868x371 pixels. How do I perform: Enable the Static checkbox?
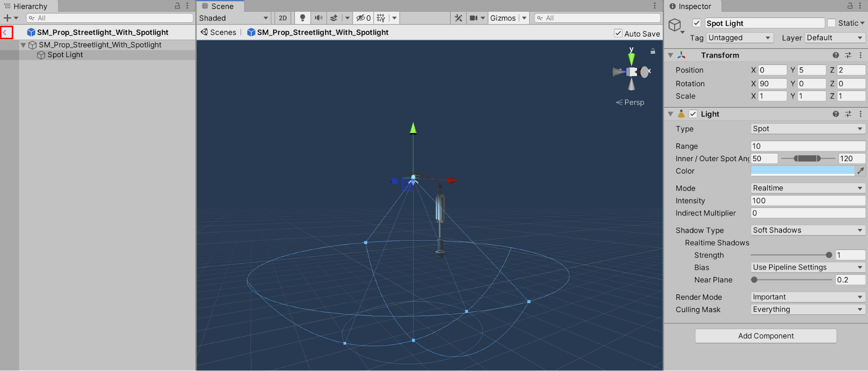(831, 23)
